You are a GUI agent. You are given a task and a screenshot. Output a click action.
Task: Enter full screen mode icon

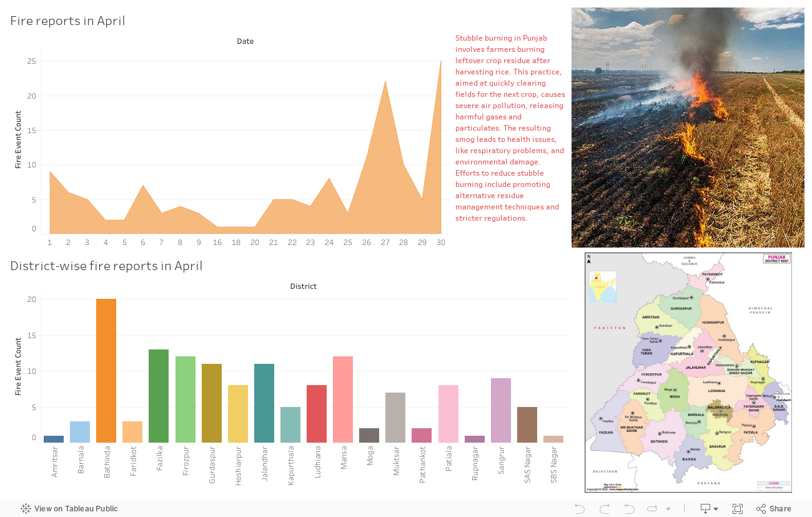pos(738,509)
